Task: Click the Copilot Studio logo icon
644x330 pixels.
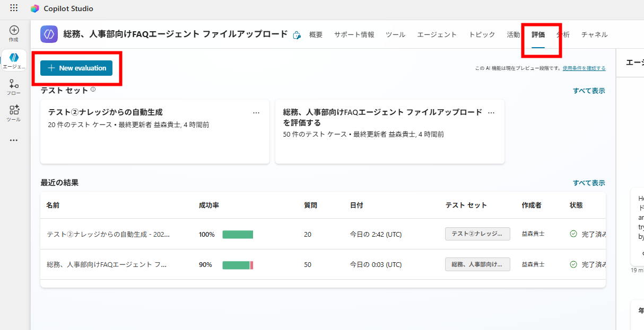Action: [x=35, y=8]
